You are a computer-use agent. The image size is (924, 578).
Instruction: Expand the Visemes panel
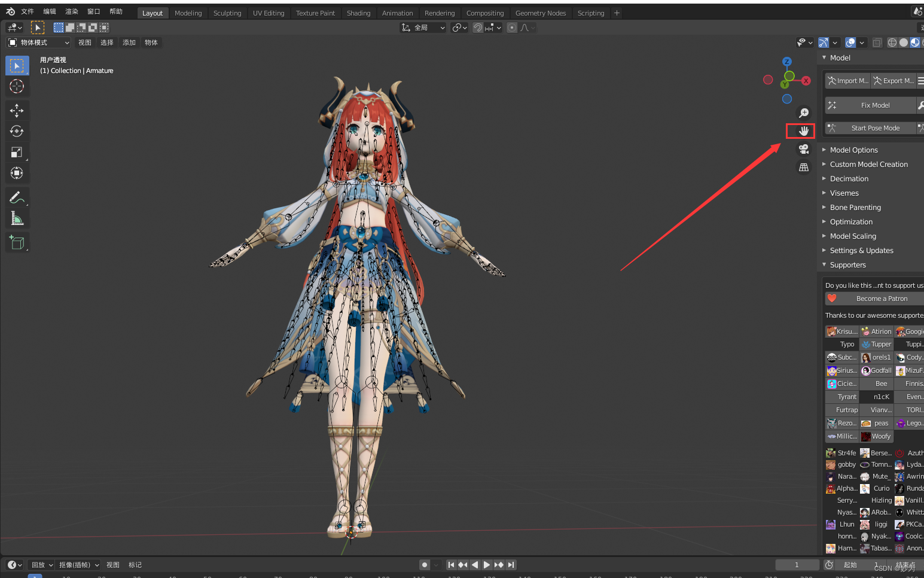844,193
